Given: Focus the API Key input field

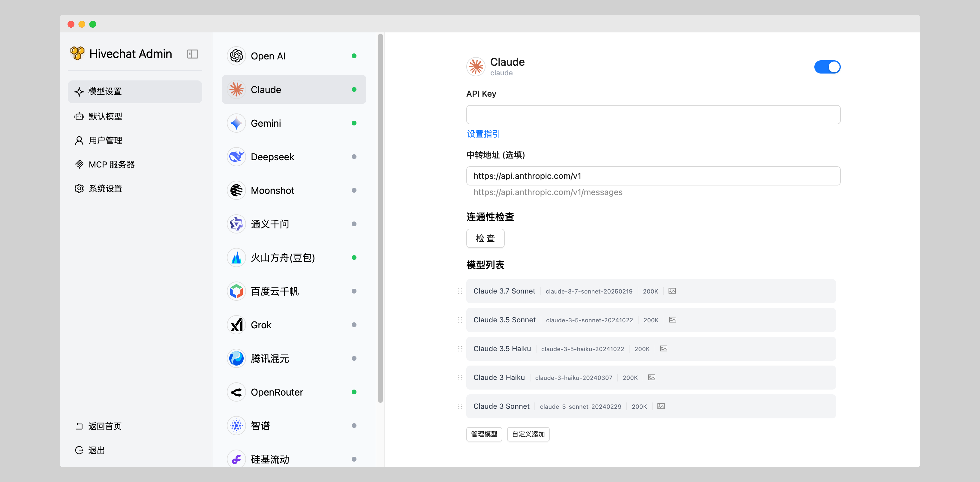Looking at the screenshot, I should coord(653,115).
